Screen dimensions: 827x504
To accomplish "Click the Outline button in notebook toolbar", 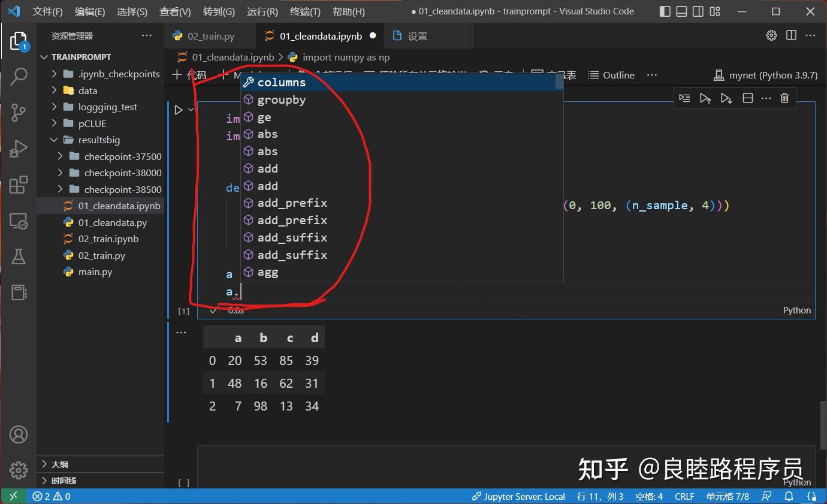I will (x=611, y=75).
